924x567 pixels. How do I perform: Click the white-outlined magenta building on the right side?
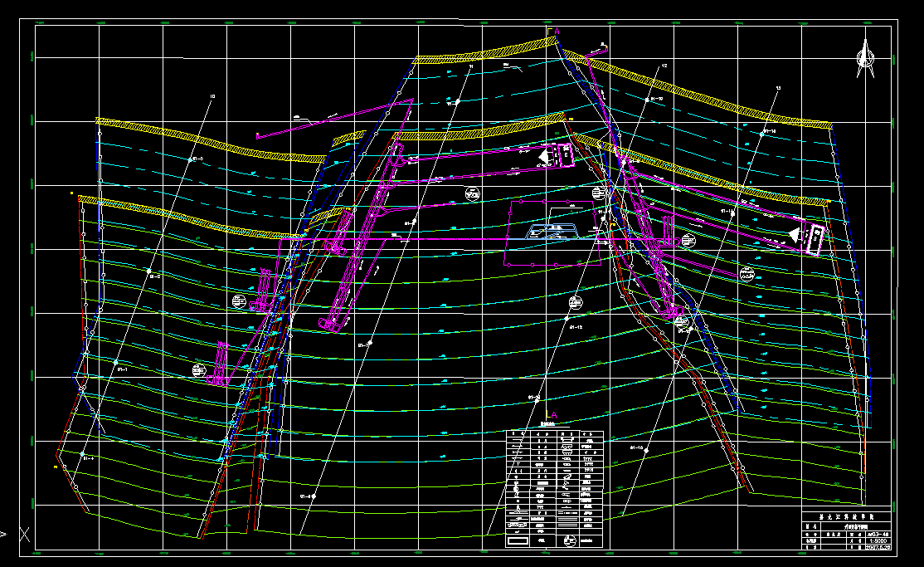pyautogui.click(x=815, y=240)
